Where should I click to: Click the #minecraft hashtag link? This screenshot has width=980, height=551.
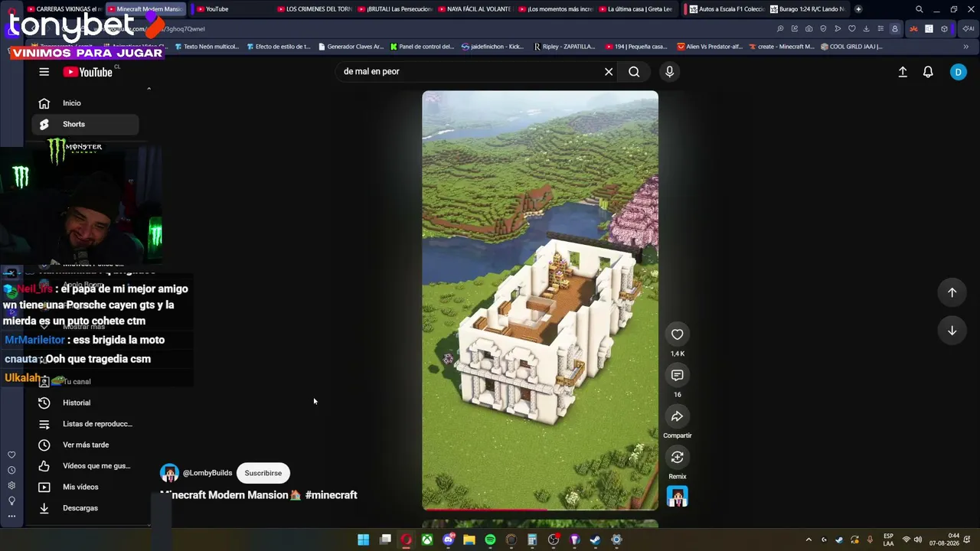point(331,495)
